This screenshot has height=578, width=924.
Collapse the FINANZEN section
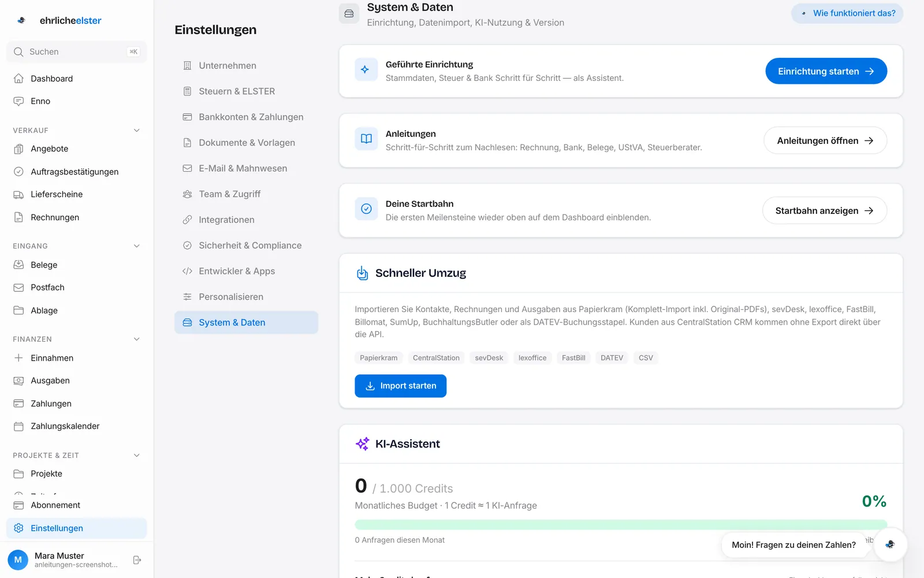(137, 339)
